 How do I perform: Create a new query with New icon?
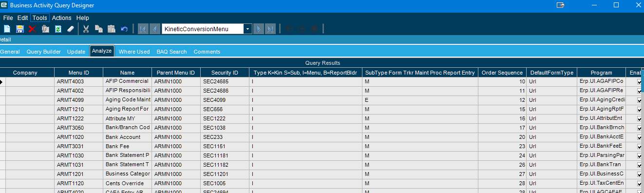click(7, 29)
